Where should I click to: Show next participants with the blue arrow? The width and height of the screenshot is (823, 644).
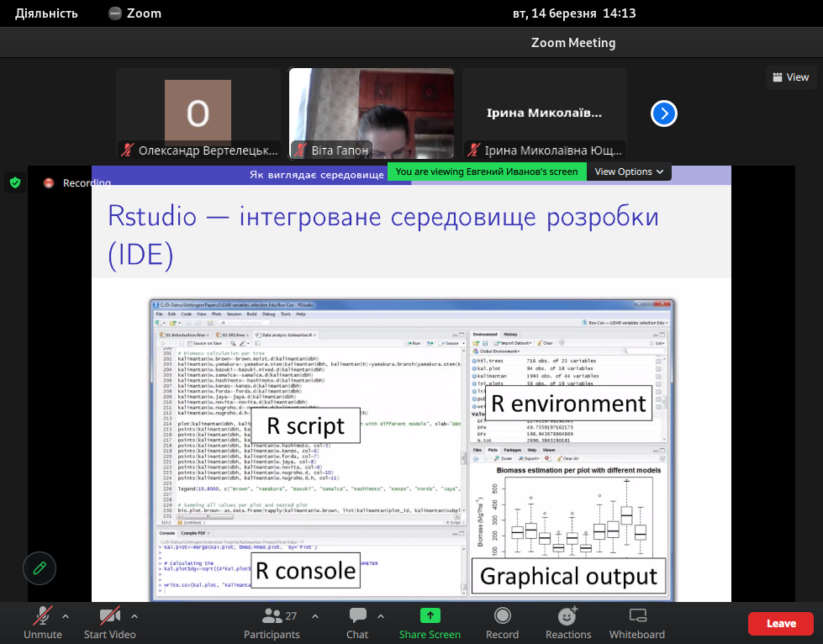[664, 113]
